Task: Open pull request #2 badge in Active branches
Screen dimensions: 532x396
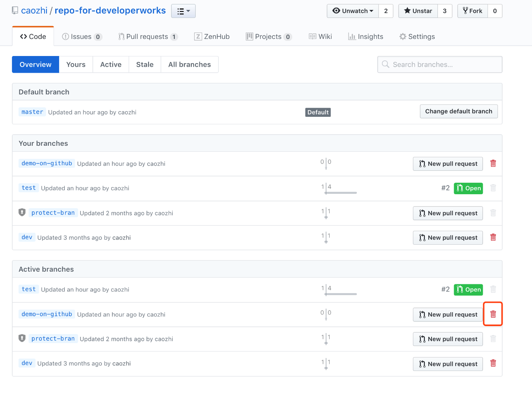Action: coord(468,290)
